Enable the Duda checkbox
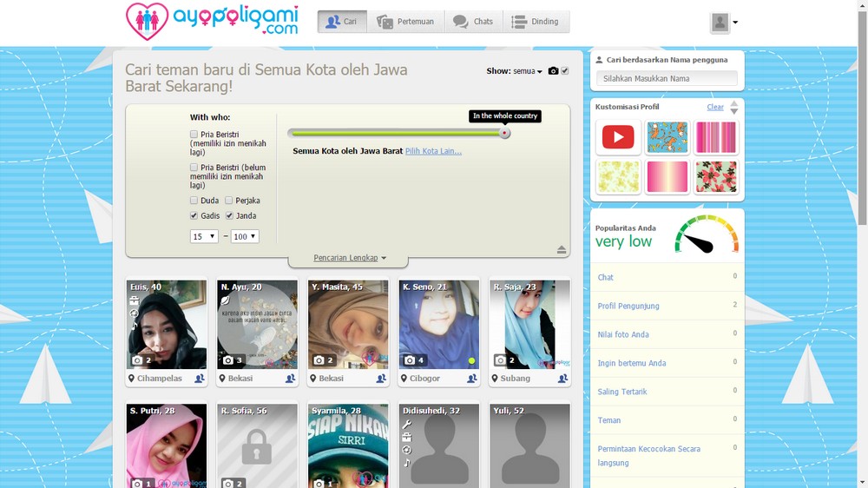 194,201
